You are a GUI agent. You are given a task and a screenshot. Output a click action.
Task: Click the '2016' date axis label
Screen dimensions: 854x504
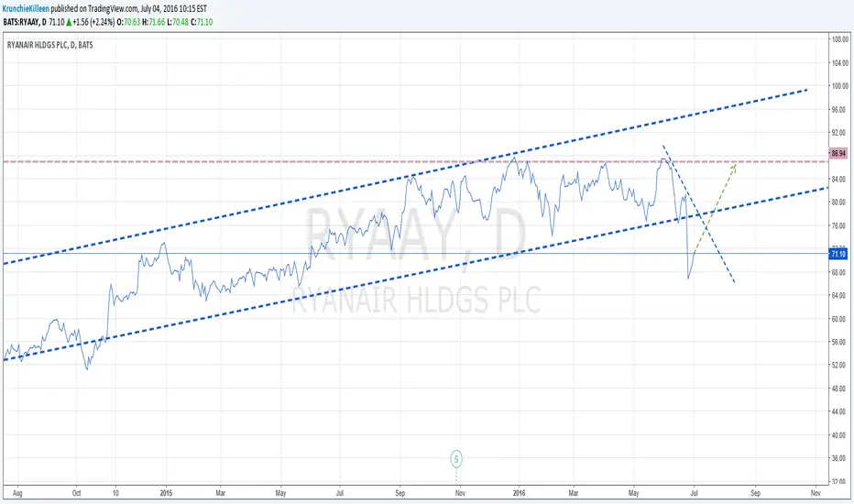click(x=519, y=493)
